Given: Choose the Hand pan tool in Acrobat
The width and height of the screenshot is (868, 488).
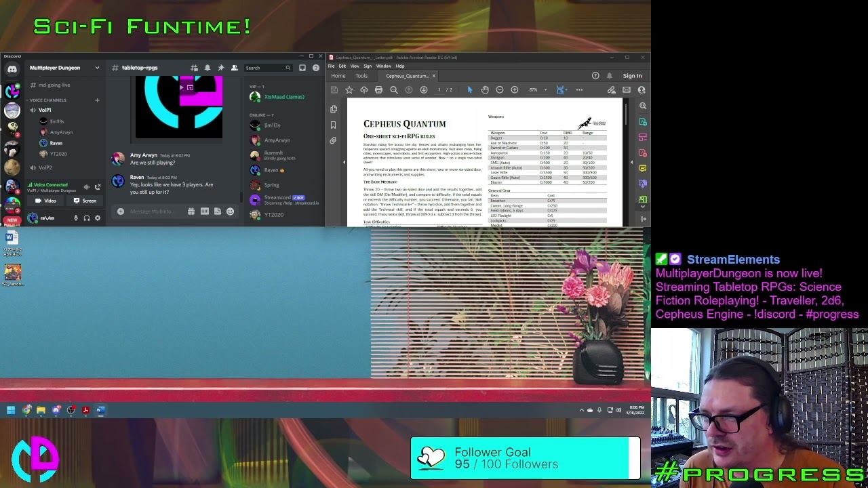Looking at the screenshot, I should (485, 90).
